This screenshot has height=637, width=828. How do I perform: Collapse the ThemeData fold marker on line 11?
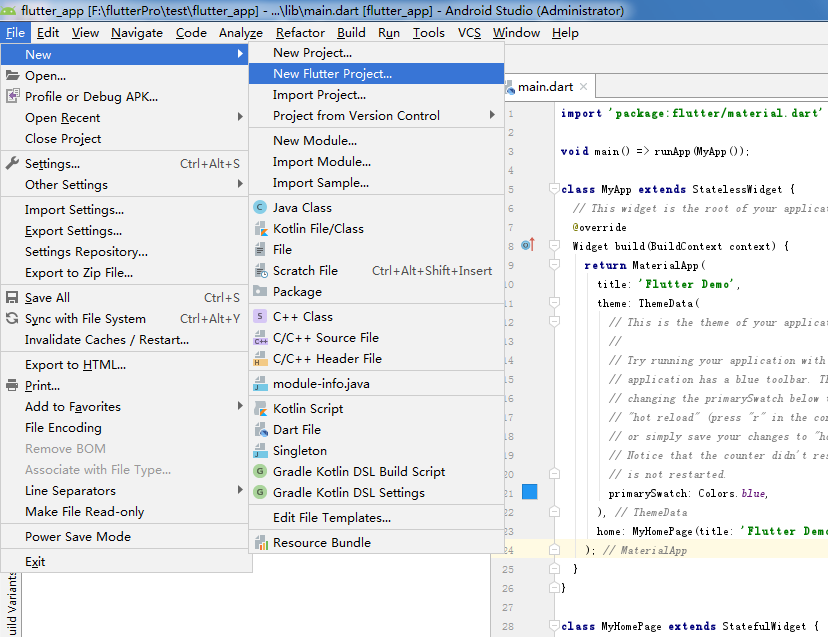pyautogui.click(x=554, y=302)
